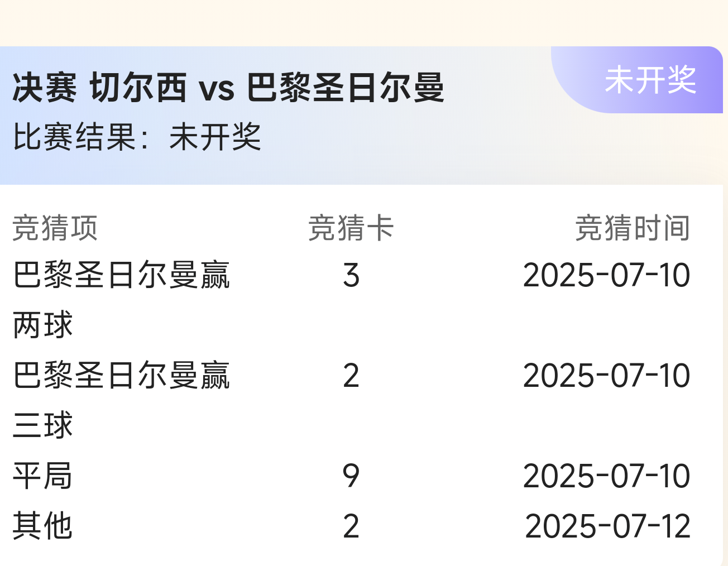Image resolution: width=728 pixels, height=566 pixels.
Task: Open the 决赛 切尔西 vs 巴黎圣日尔曼 match title
Action: pos(228,88)
